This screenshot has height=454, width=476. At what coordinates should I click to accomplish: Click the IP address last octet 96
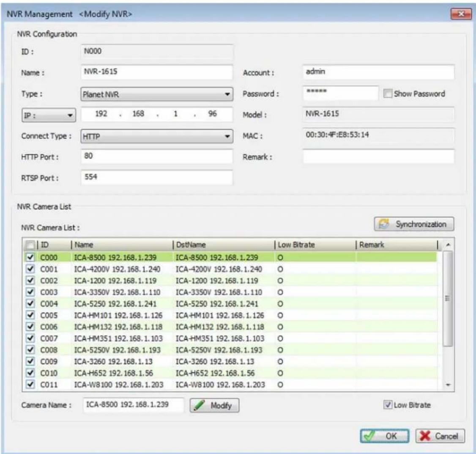(212, 114)
